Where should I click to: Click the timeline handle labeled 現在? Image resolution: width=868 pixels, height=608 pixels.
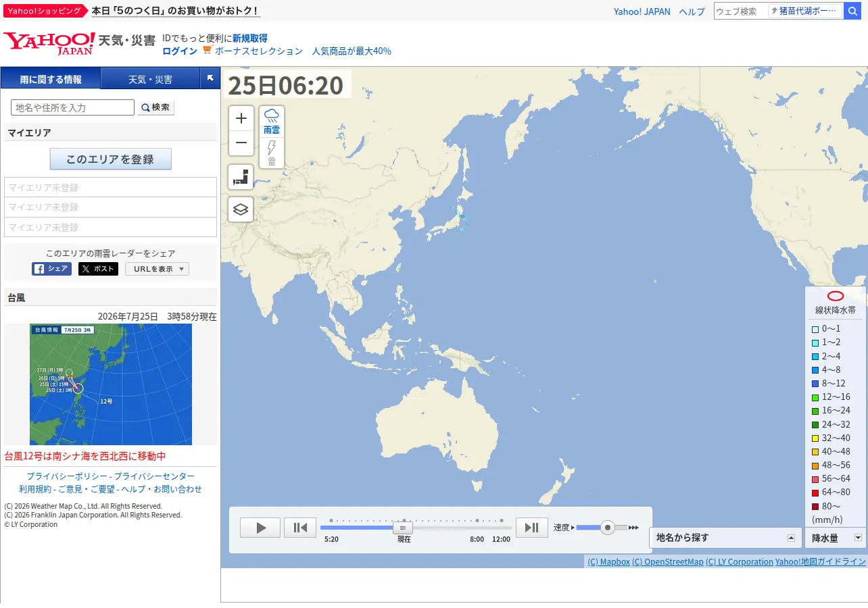coord(403,528)
